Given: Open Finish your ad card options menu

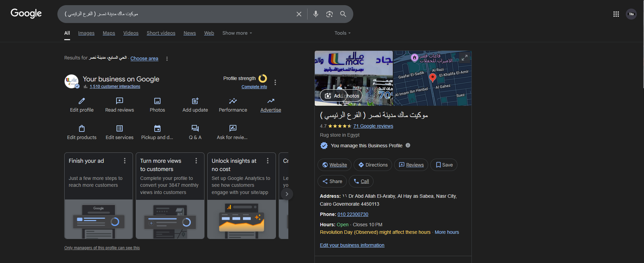Looking at the screenshot, I should [125, 161].
